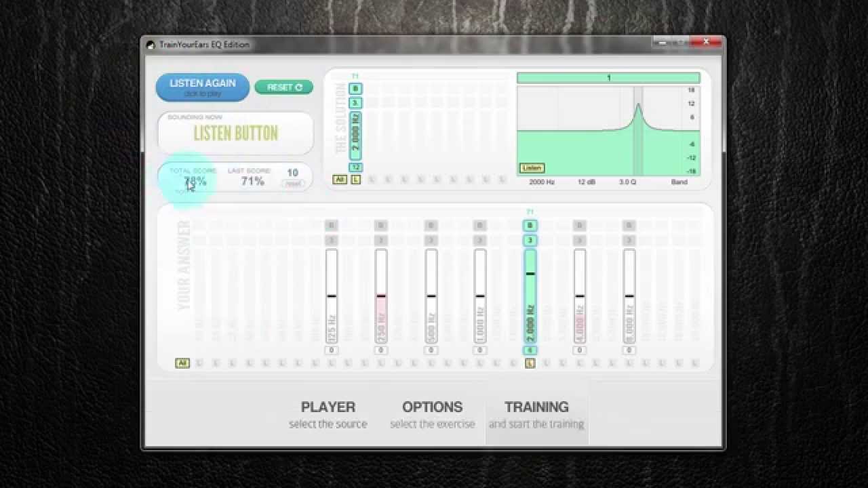Click the 125 Hz gain slider
The image size is (868, 488).
click(x=332, y=296)
